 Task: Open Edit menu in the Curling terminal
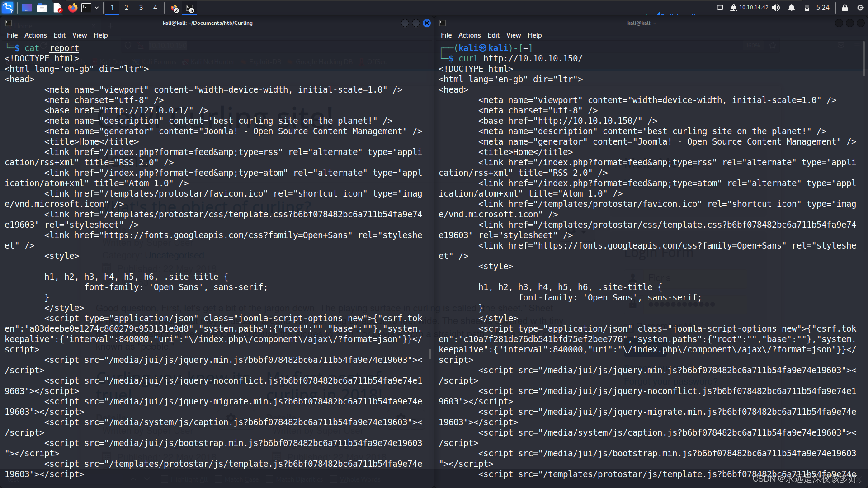pos(59,35)
